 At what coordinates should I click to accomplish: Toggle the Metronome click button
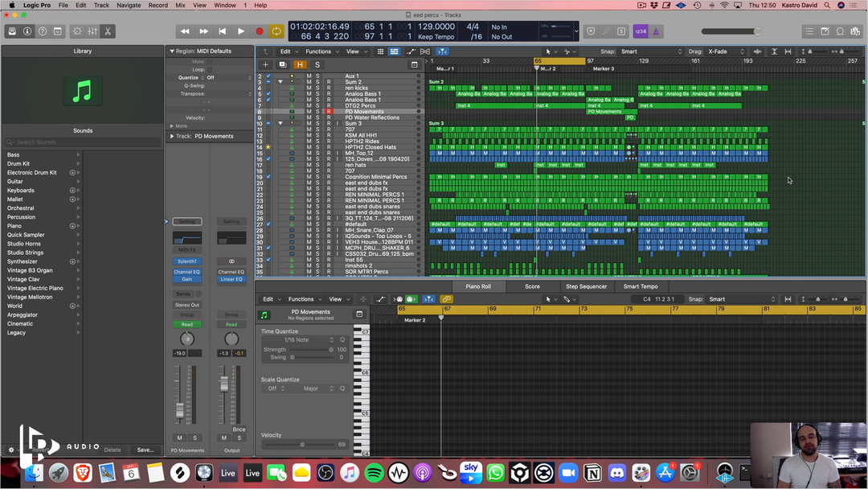click(x=657, y=31)
